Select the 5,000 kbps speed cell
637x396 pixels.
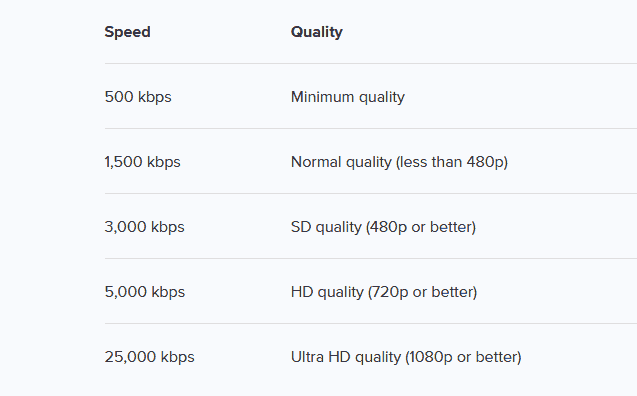click(145, 292)
